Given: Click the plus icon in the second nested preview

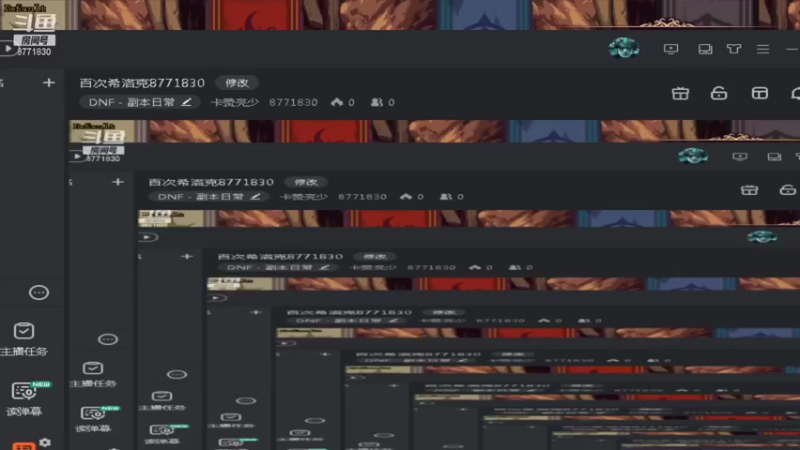Looking at the screenshot, I should 187,256.
